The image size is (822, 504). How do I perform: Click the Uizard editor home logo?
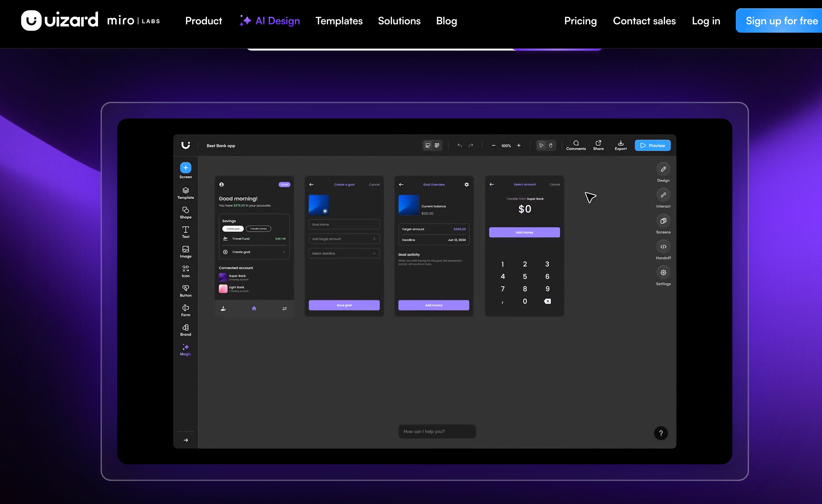[185, 145]
